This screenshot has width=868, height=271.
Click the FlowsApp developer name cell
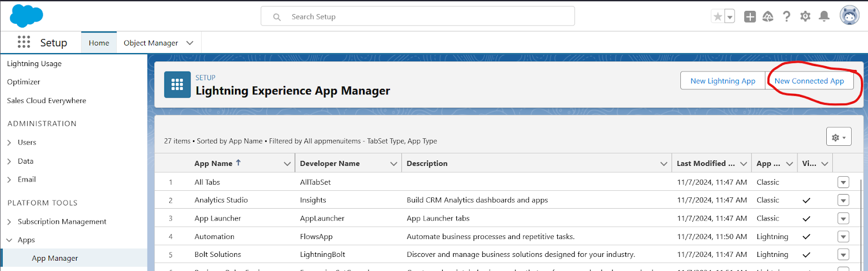[x=316, y=236]
